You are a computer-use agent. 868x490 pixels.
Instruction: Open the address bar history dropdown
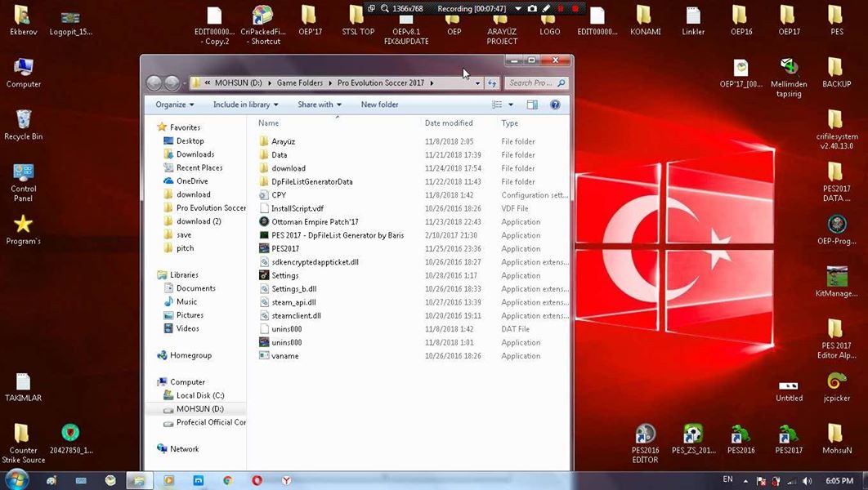tap(477, 83)
